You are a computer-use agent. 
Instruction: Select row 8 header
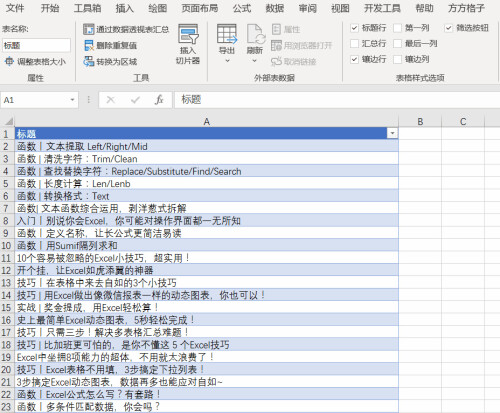point(7,221)
